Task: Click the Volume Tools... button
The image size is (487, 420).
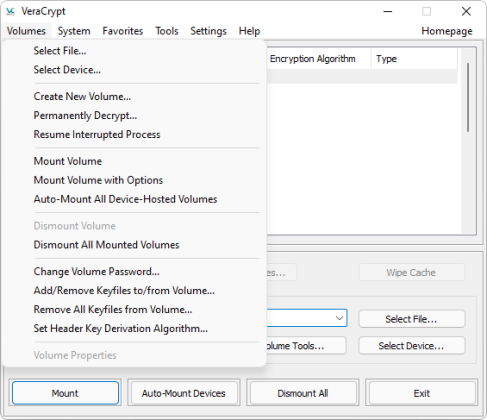Action: [x=306, y=346]
